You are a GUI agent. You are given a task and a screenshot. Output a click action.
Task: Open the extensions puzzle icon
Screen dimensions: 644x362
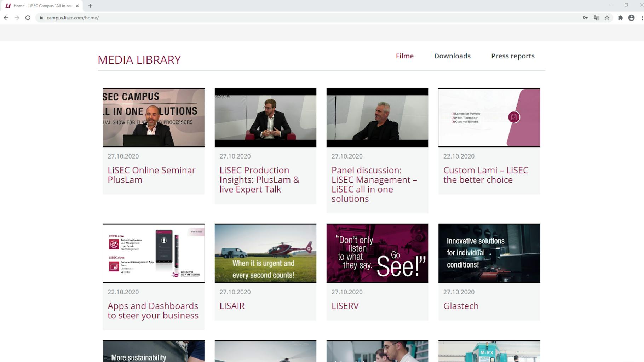point(620,18)
